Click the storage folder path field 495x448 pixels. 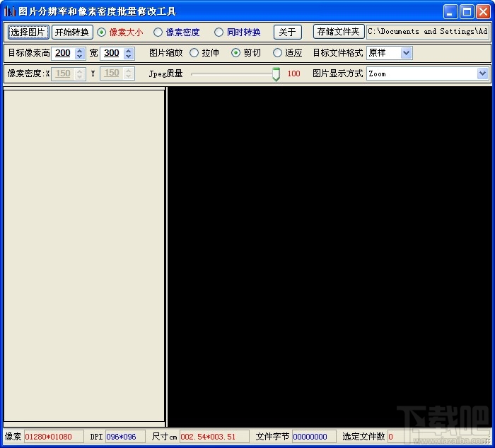tap(428, 32)
